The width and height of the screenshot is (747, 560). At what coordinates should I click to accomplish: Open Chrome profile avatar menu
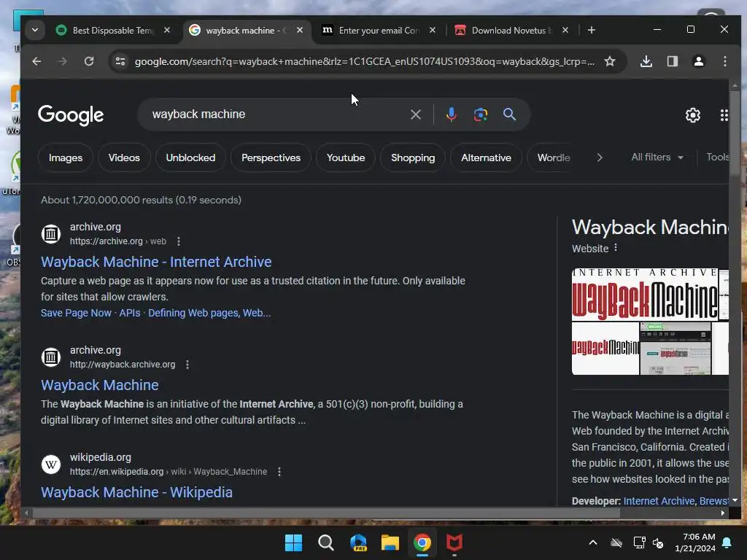[x=698, y=61]
